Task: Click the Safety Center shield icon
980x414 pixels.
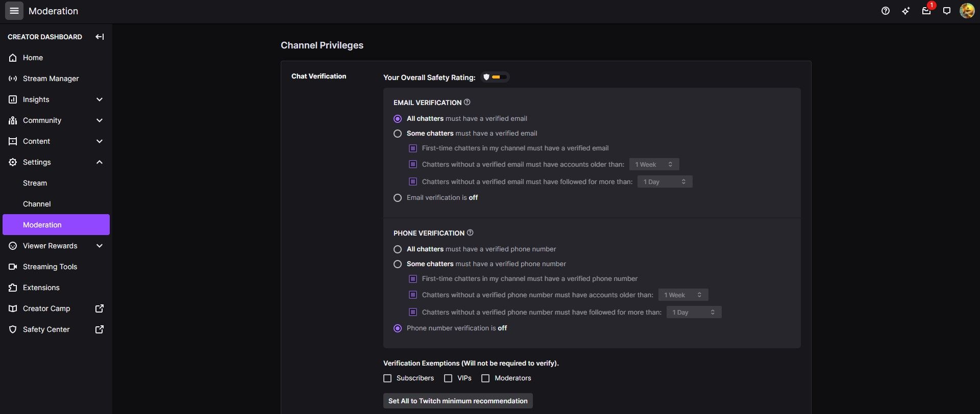Action: coord(13,329)
